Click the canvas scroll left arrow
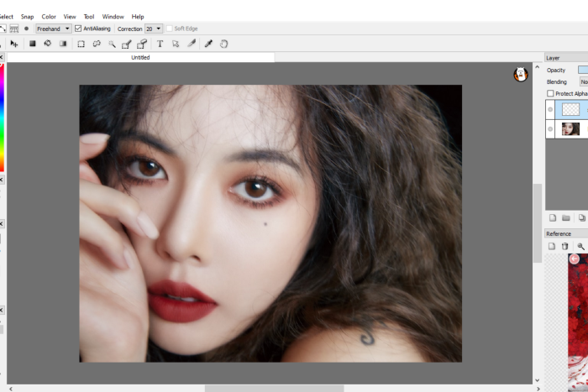 click(10, 389)
